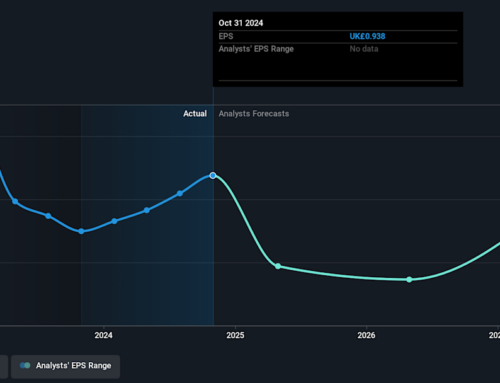Image resolution: width=500 pixels, height=383 pixels.
Task: Click the actual EPS data point just before the Oct 31 2024 peak
Action: click(x=180, y=193)
